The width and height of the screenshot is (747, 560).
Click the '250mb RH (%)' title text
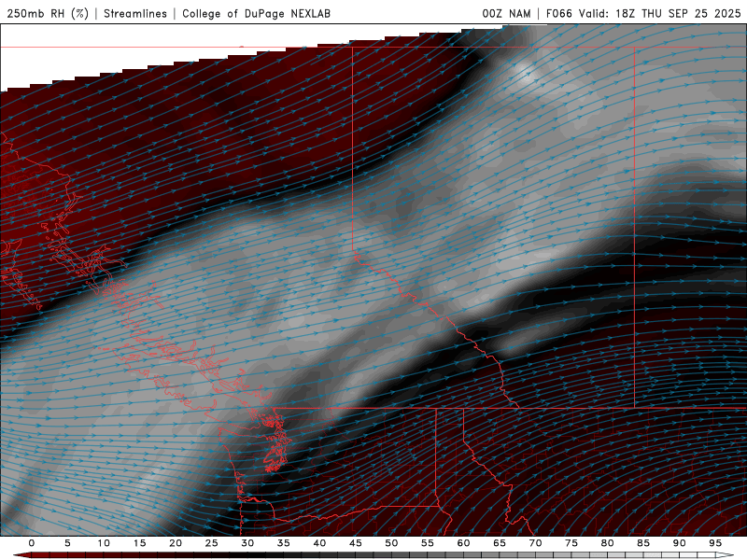49,13
